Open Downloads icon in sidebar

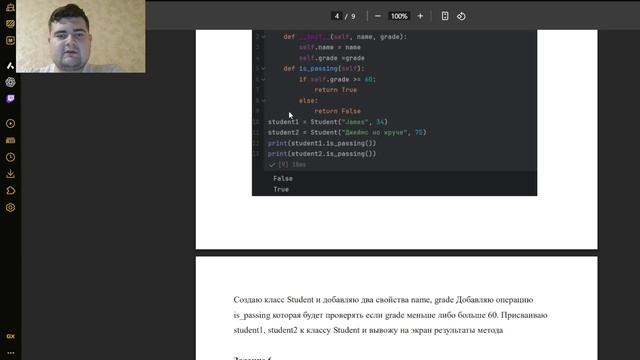[11, 174]
